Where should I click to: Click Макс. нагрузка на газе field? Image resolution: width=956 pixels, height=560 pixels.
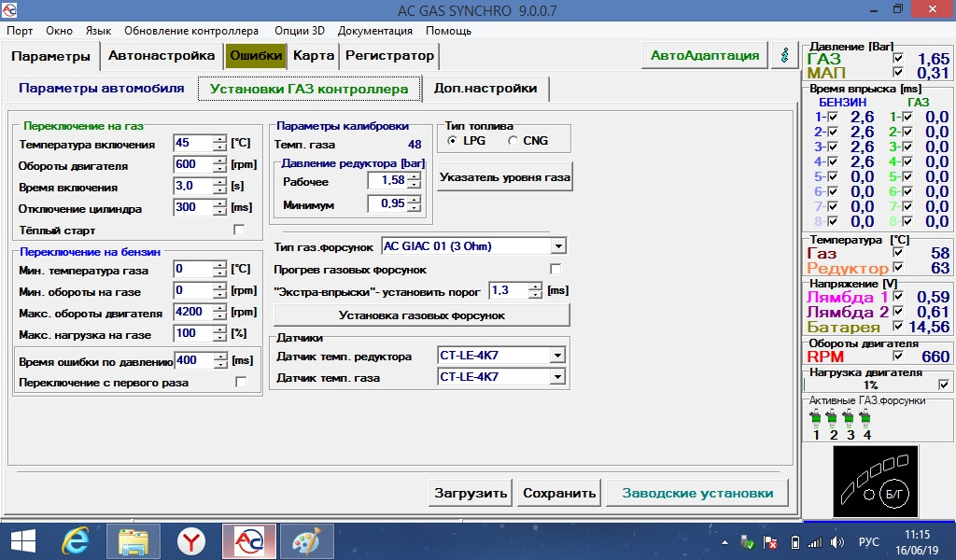pyautogui.click(x=193, y=333)
